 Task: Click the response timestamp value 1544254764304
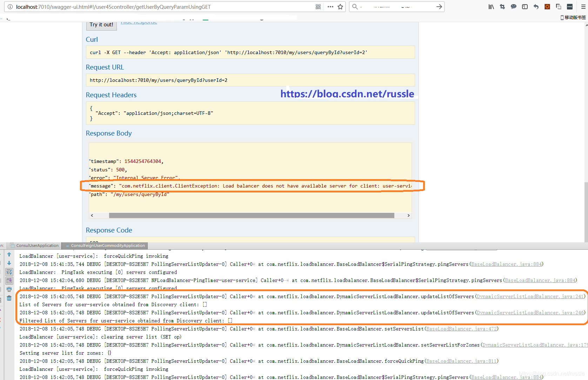click(x=143, y=161)
